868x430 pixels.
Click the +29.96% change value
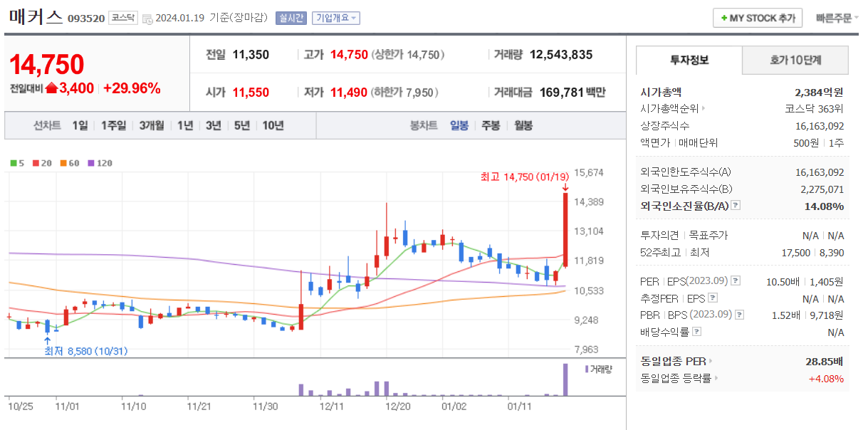(x=132, y=89)
